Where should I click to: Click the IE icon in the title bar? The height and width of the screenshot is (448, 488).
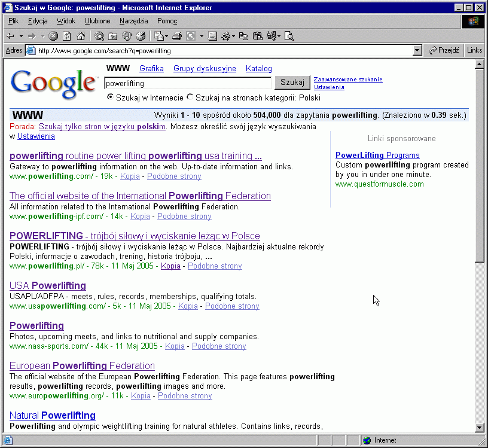(x=8, y=7)
